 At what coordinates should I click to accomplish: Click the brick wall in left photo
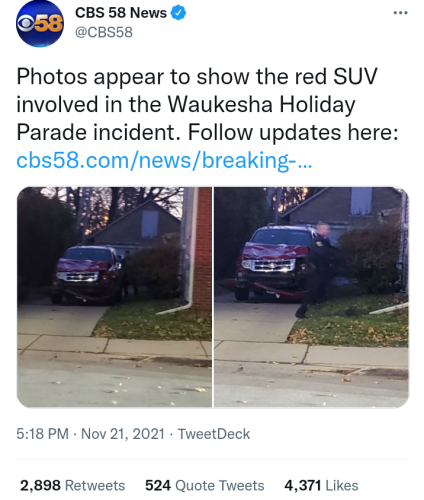point(202,248)
